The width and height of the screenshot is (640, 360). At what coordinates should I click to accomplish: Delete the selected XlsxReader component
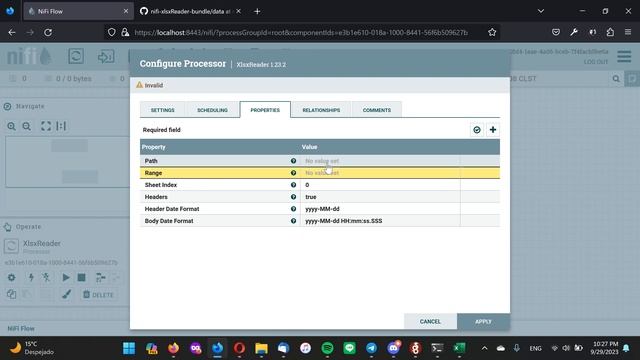point(98,294)
